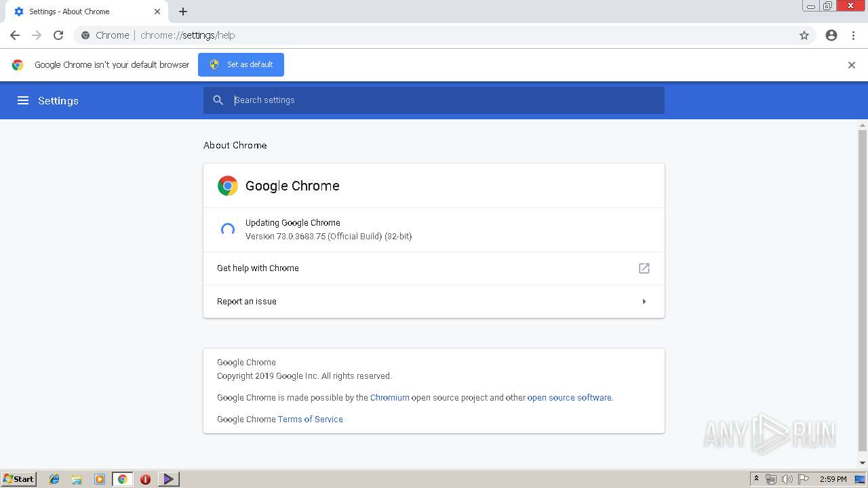The width and height of the screenshot is (868, 488).
Task: Click the purple play-arrow taskbar icon
Action: pos(168,479)
